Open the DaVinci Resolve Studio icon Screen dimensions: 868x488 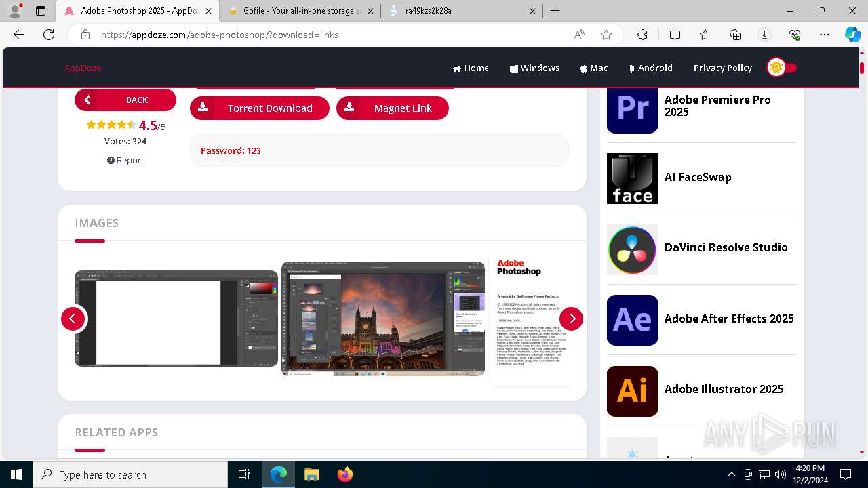coord(632,249)
